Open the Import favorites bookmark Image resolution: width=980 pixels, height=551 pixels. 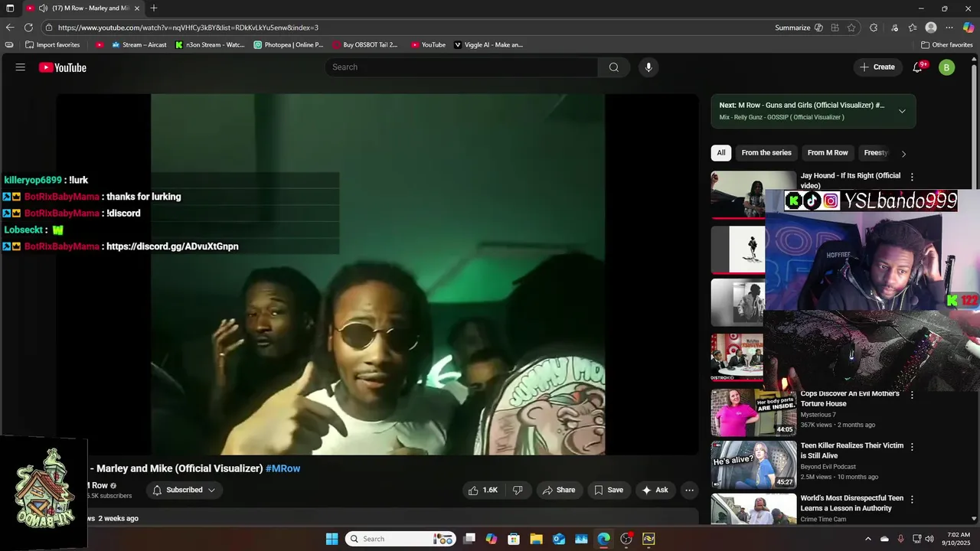(x=52, y=45)
